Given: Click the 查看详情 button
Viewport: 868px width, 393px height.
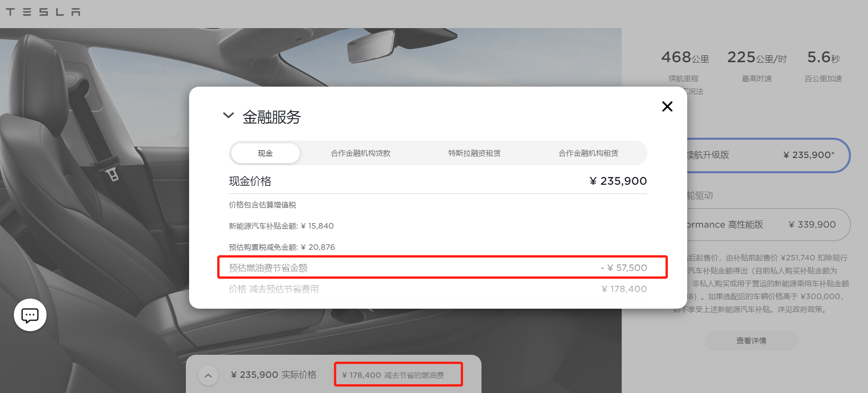Looking at the screenshot, I should click(751, 341).
